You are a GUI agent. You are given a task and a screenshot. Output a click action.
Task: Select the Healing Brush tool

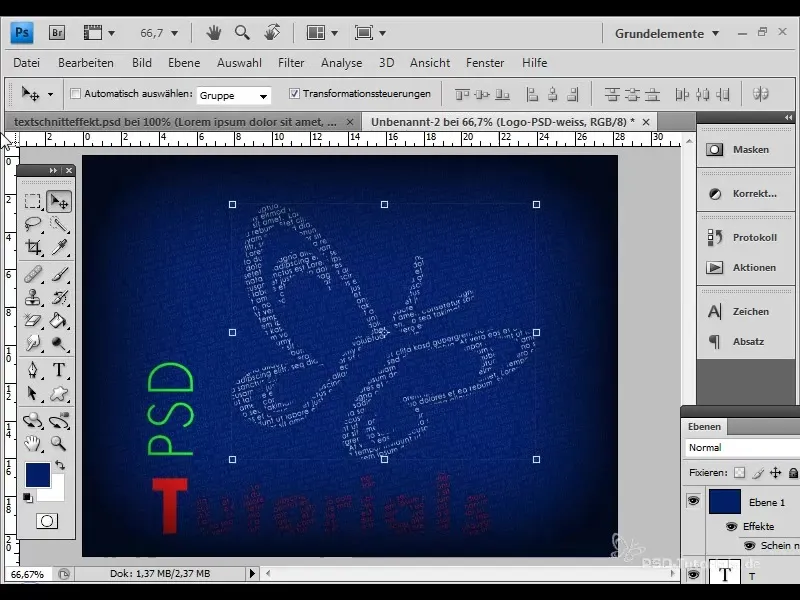click(x=33, y=274)
